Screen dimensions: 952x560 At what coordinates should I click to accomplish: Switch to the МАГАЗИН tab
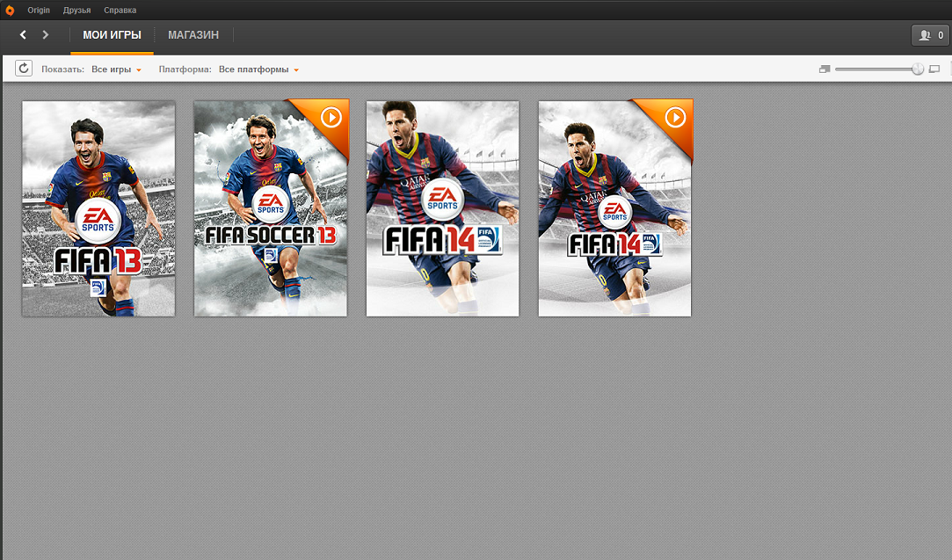193,35
